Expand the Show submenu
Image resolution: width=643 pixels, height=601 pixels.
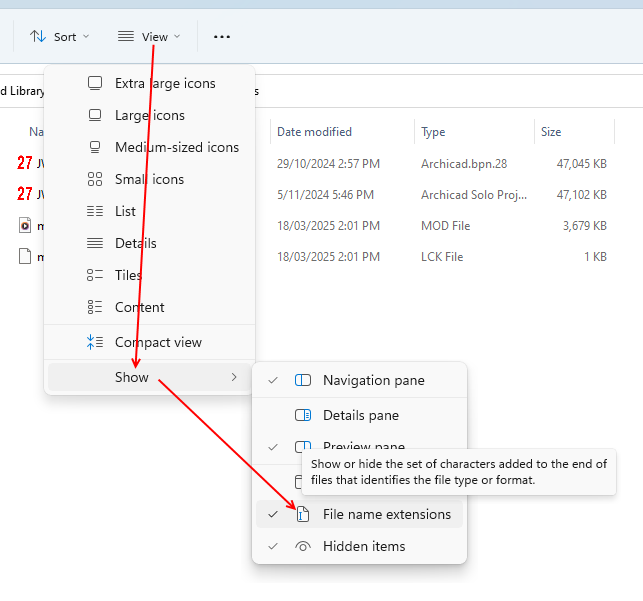point(149,377)
